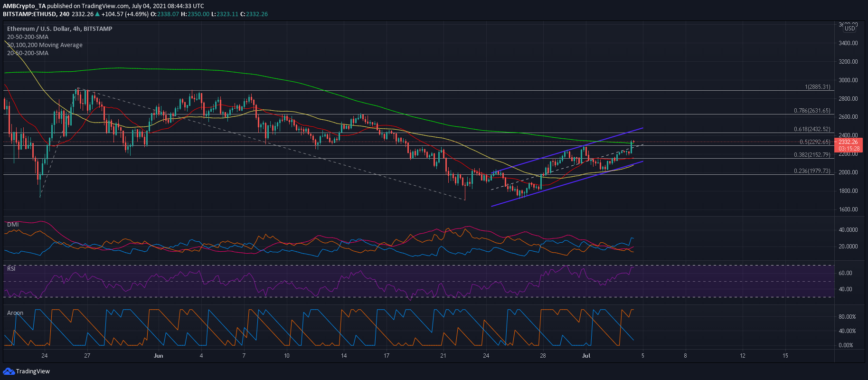Click the 3400.00 level on price axis
868x380 pixels.
pyautogui.click(x=848, y=43)
